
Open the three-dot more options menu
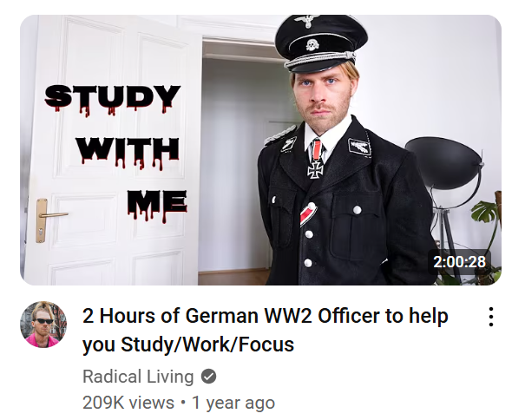pos(490,317)
